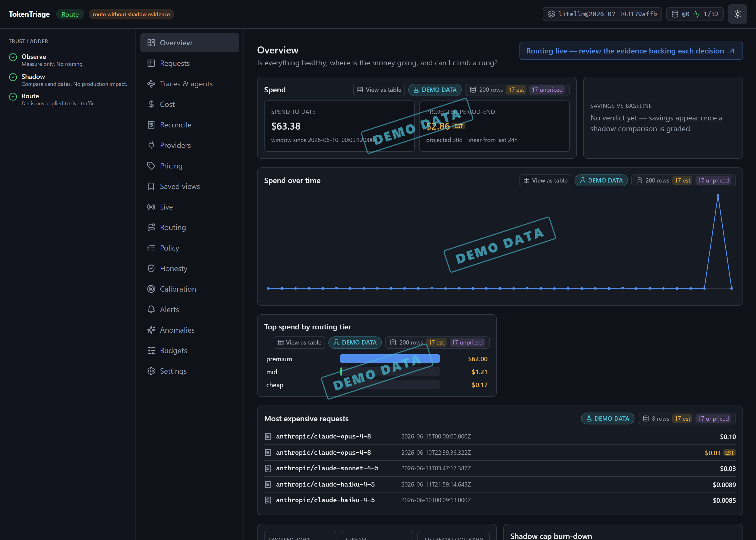
Task: Click the mid tier spend bar
Action: (390, 372)
